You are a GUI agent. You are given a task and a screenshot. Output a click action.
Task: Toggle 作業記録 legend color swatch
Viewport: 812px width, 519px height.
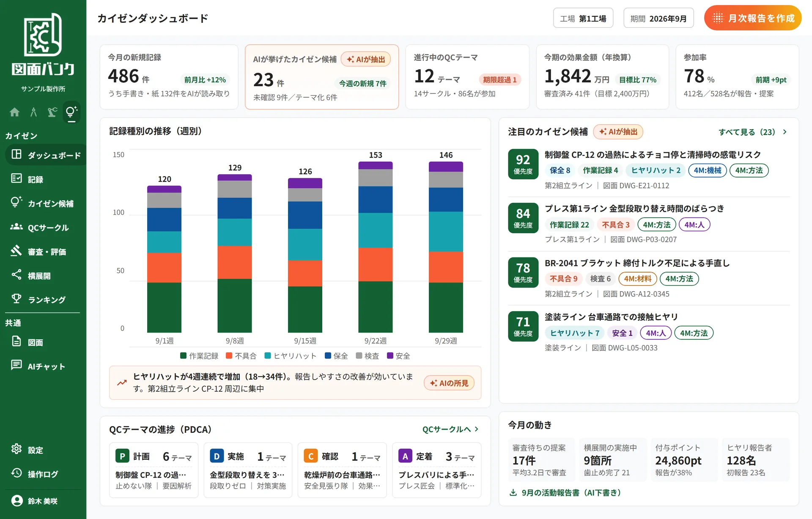183,355
